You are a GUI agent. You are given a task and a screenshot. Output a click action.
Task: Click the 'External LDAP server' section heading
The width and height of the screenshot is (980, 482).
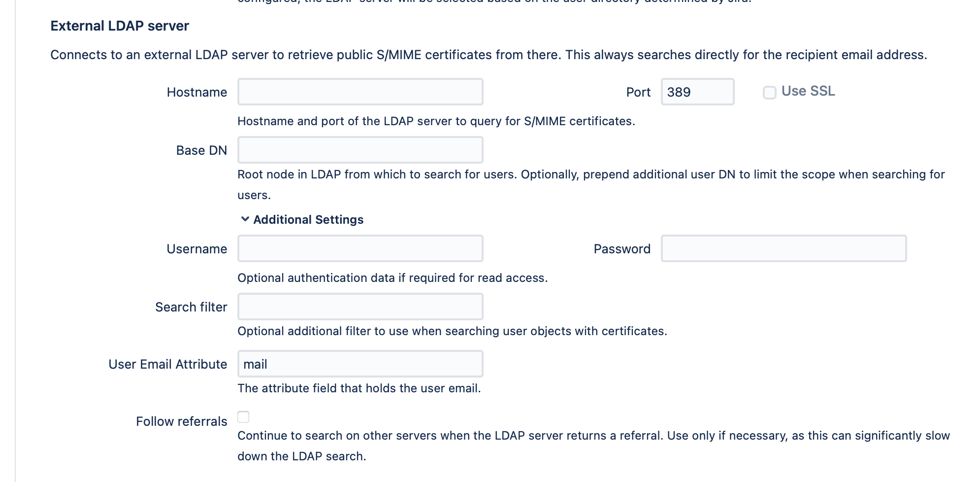(x=120, y=26)
